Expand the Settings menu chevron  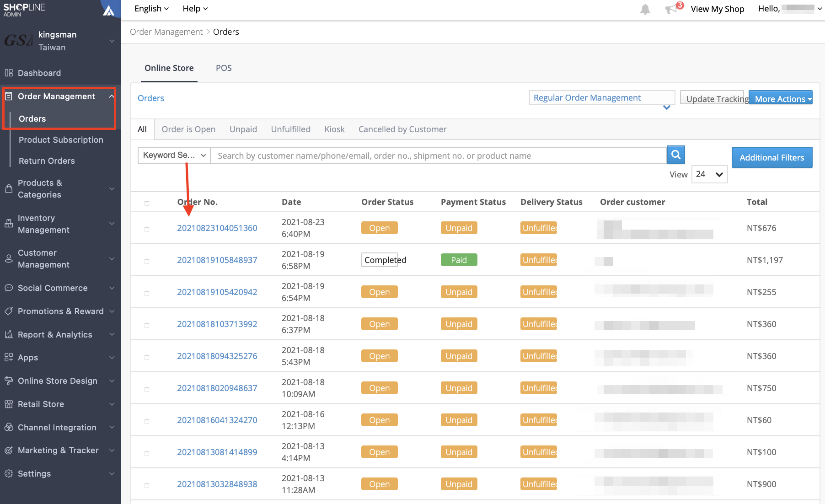click(112, 473)
